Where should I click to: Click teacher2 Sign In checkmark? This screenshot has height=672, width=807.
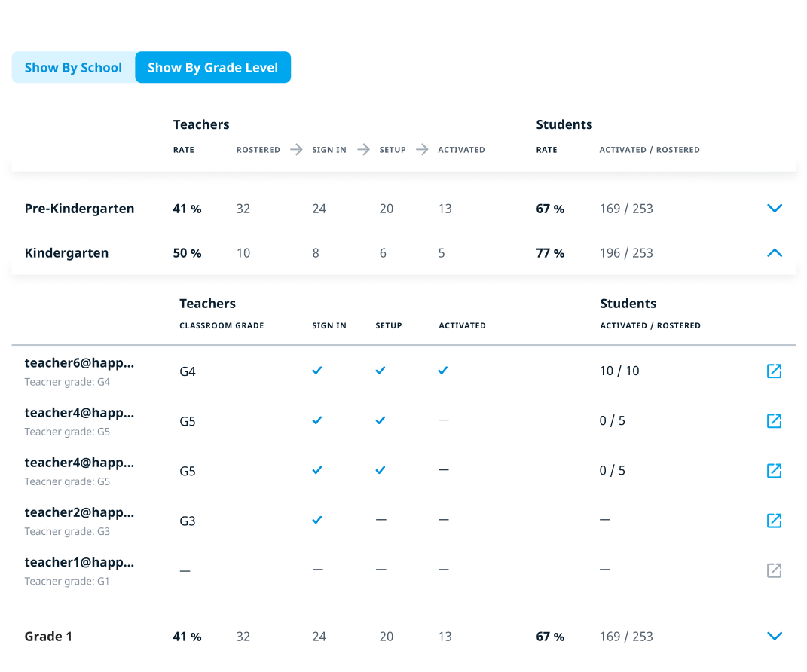coord(317,520)
